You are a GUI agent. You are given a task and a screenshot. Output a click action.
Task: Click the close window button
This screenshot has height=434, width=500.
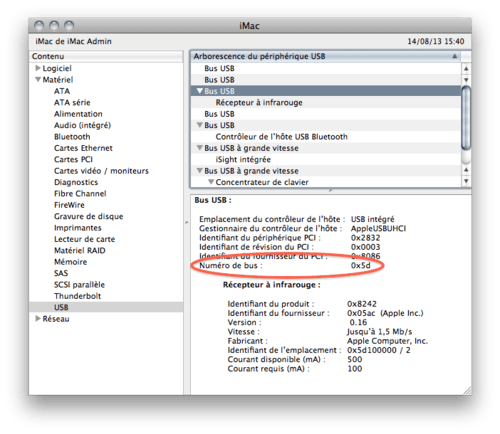39,25
